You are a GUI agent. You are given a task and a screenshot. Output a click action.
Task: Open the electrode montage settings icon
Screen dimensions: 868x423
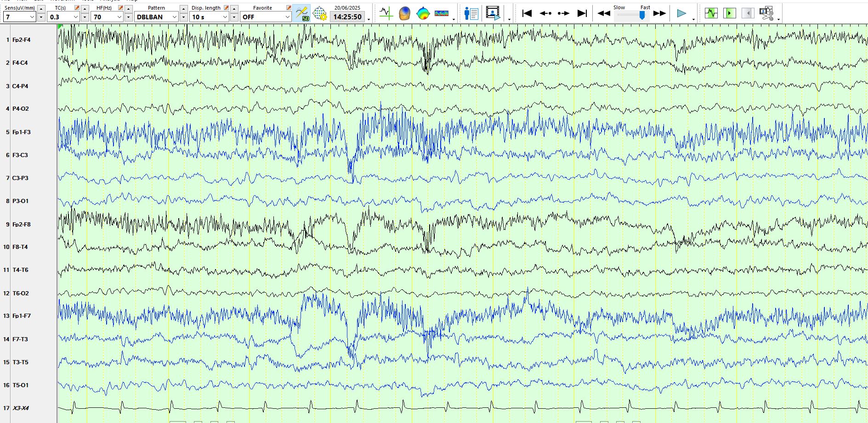pyautogui.click(x=320, y=13)
